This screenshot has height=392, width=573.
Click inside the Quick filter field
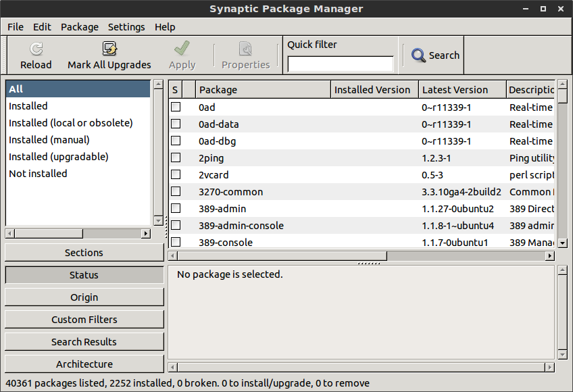[x=341, y=64]
